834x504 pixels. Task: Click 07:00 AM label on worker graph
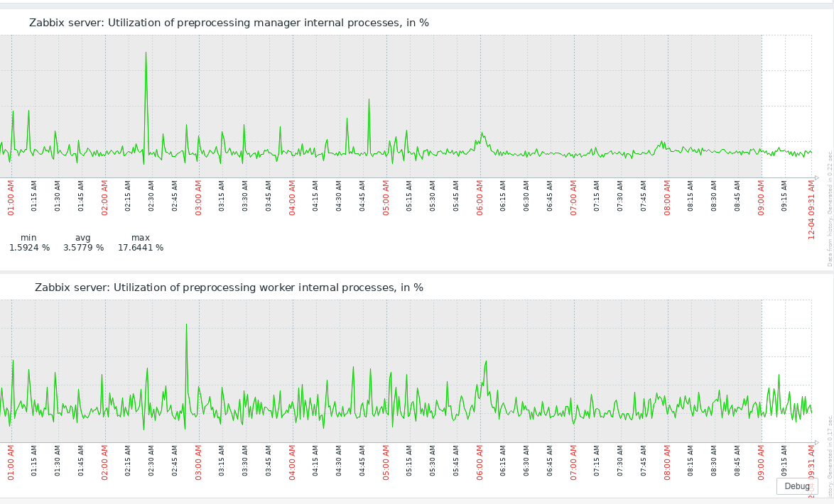tap(573, 463)
